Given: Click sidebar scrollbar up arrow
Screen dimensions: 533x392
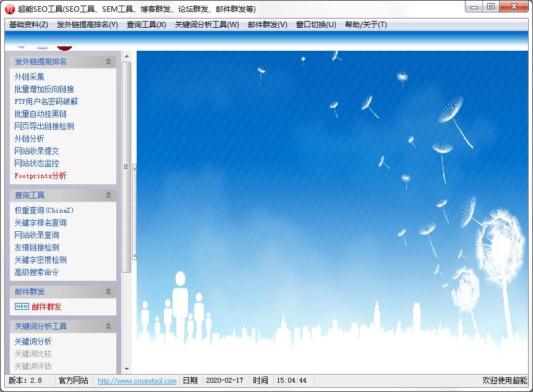Looking at the screenshot, I should (127, 56).
